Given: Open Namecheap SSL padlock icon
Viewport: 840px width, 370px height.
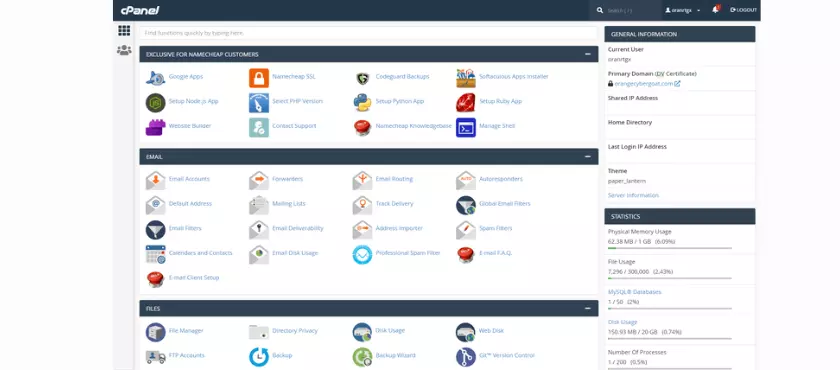Looking at the screenshot, I should pyautogui.click(x=259, y=78).
